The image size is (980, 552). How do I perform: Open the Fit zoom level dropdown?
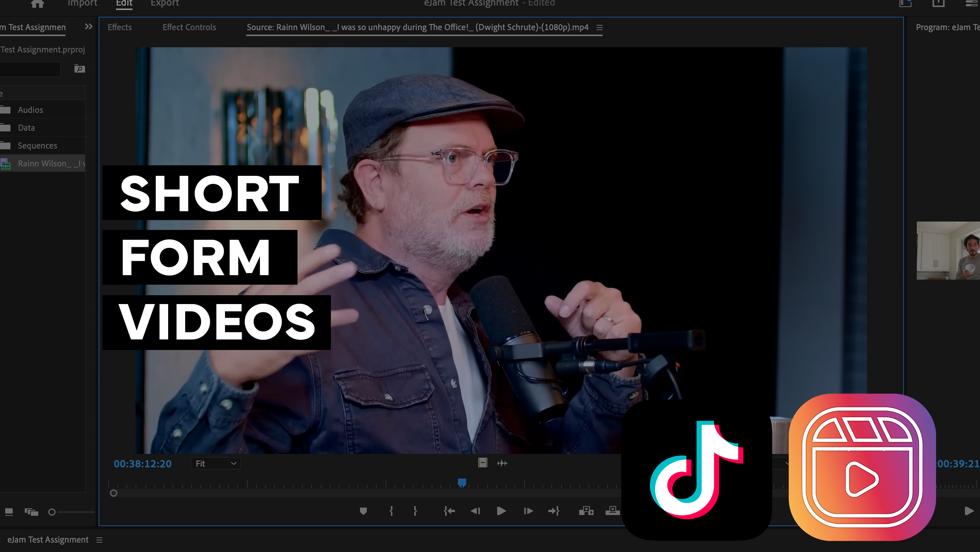click(215, 464)
